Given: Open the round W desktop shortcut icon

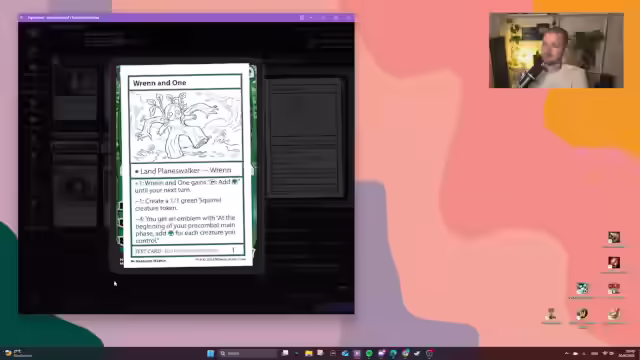Looking at the screenshot, I should click(x=582, y=314).
